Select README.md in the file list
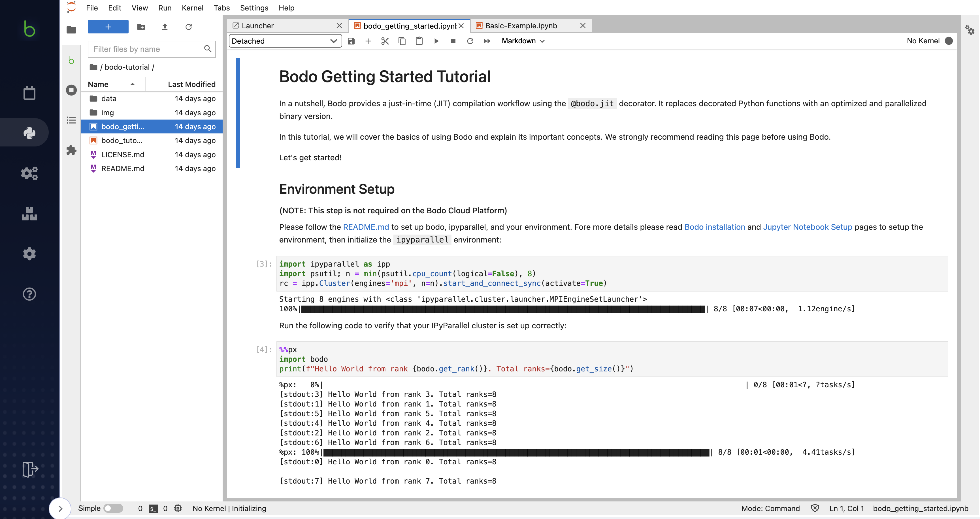Viewport: 980px width, 519px height. 152,169
